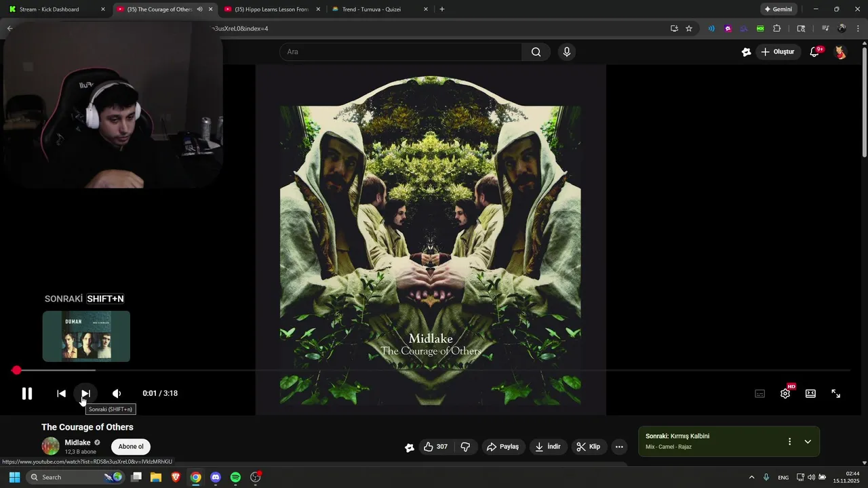
Task: Open Midlake channel name link
Action: pos(77,443)
